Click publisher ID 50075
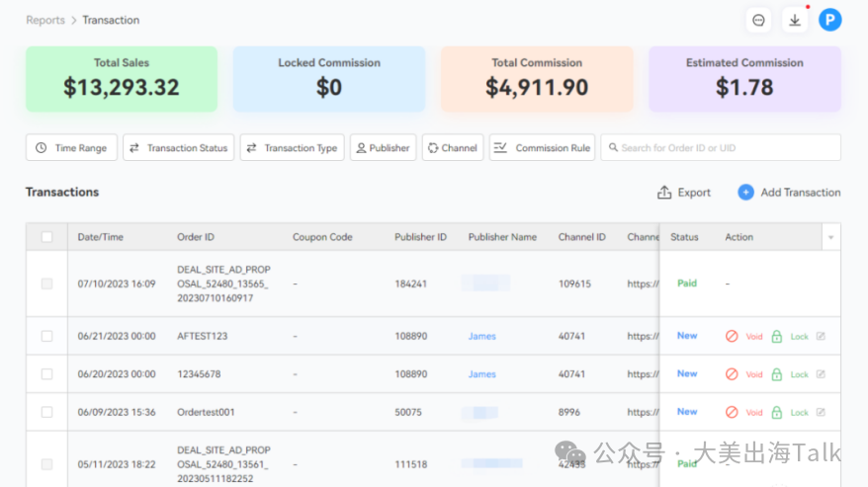The image size is (868, 487). (408, 412)
